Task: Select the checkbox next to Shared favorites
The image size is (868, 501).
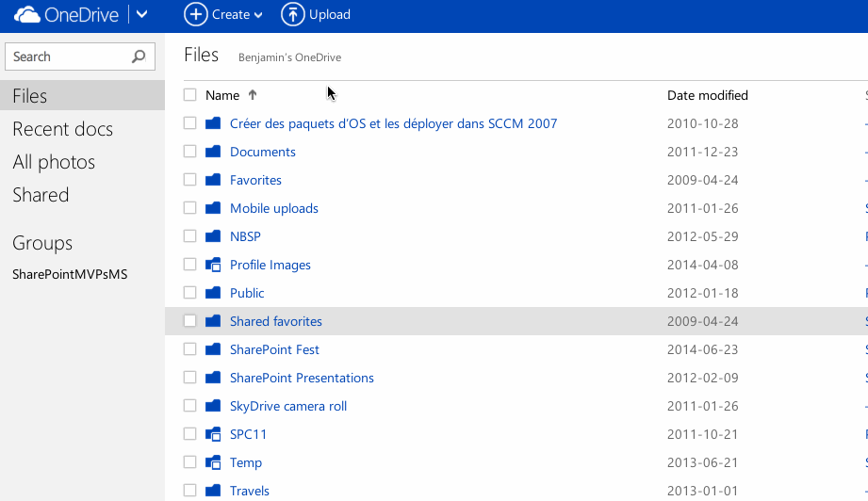Action: tap(190, 321)
